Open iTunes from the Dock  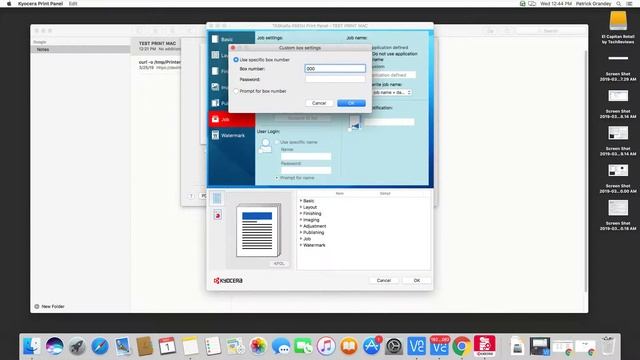tap(326, 346)
